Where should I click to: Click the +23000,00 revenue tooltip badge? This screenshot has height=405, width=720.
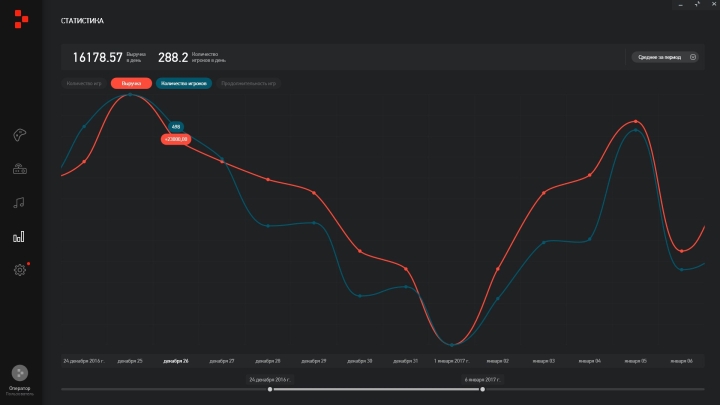click(176, 139)
